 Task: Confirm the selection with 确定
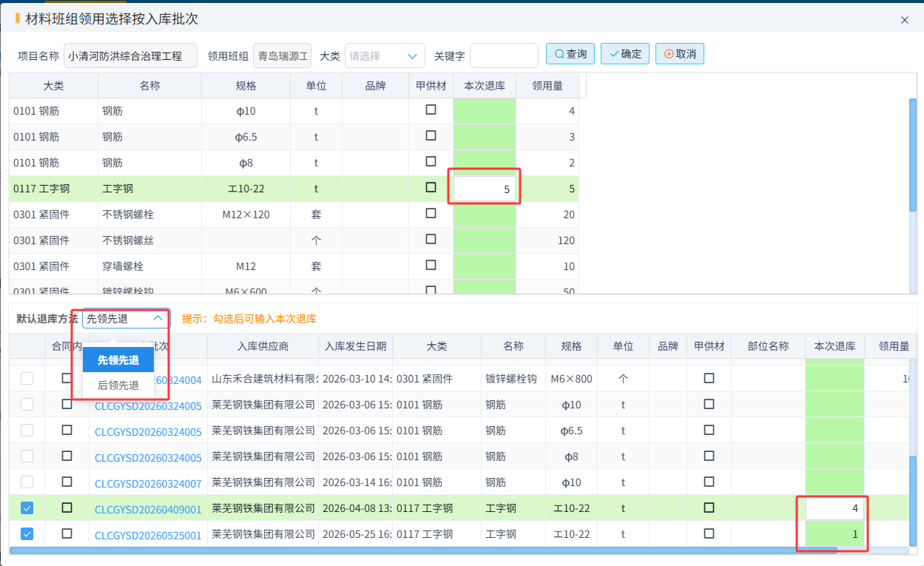click(x=625, y=54)
